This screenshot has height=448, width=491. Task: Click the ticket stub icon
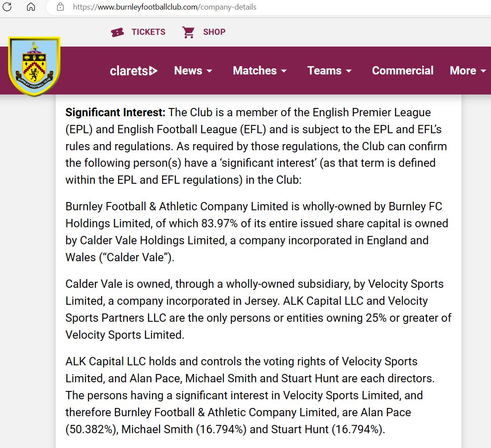coord(117,32)
